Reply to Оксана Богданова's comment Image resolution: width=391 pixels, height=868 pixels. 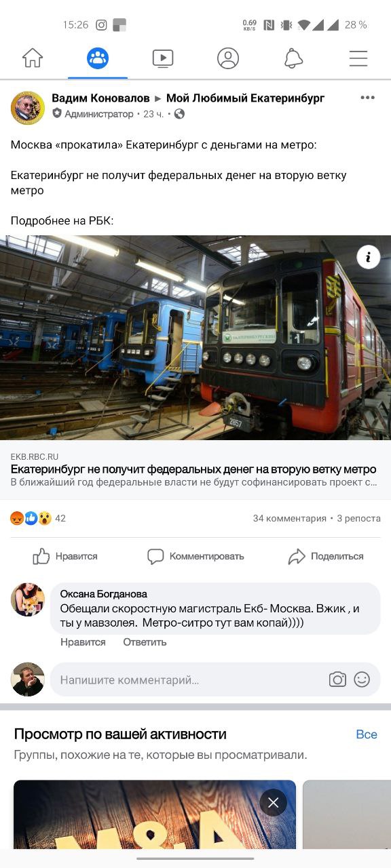point(145,642)
